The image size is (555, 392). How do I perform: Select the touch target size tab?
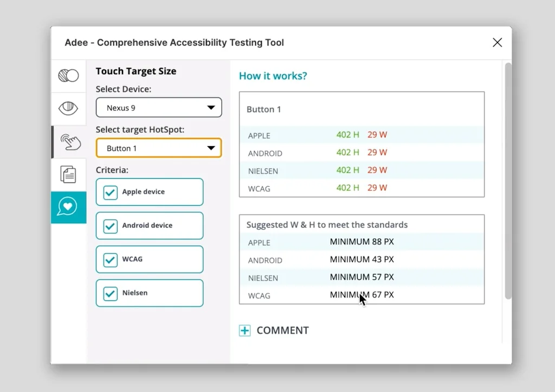[69, 142]
